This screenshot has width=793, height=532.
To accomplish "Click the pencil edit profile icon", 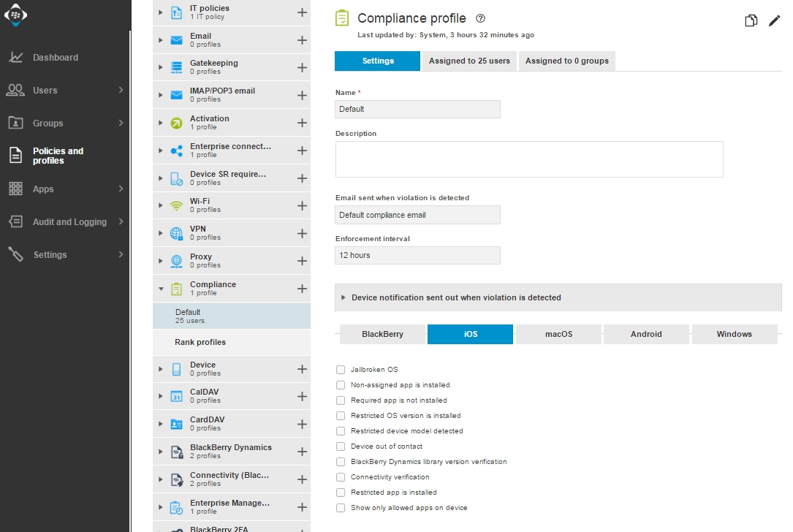I will pos(774,20).
